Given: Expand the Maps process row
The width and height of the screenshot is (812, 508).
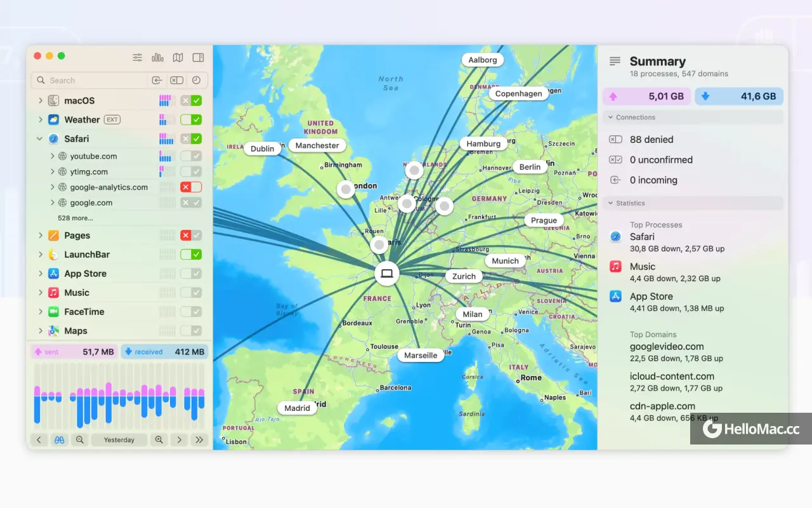Looking at the screenshot, I should pyautogui.click(x=40, y=331).
